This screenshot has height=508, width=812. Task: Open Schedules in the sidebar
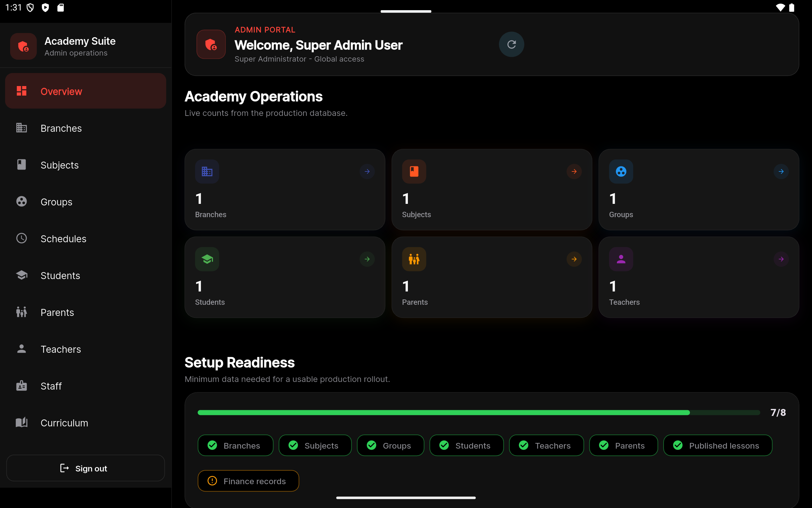(86, 238)
